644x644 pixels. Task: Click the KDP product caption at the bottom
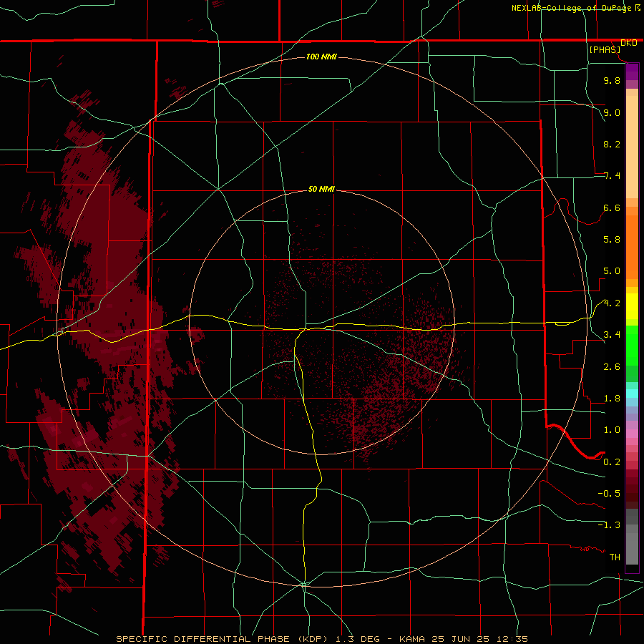point(322,639)
